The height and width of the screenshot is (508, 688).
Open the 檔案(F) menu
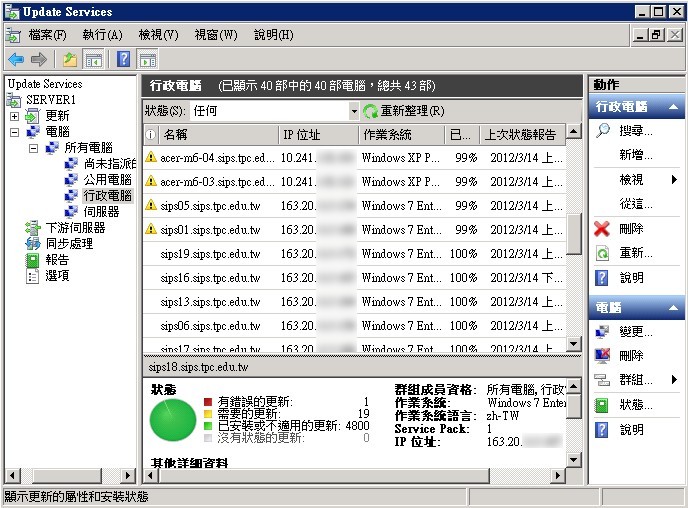(47, 35)
